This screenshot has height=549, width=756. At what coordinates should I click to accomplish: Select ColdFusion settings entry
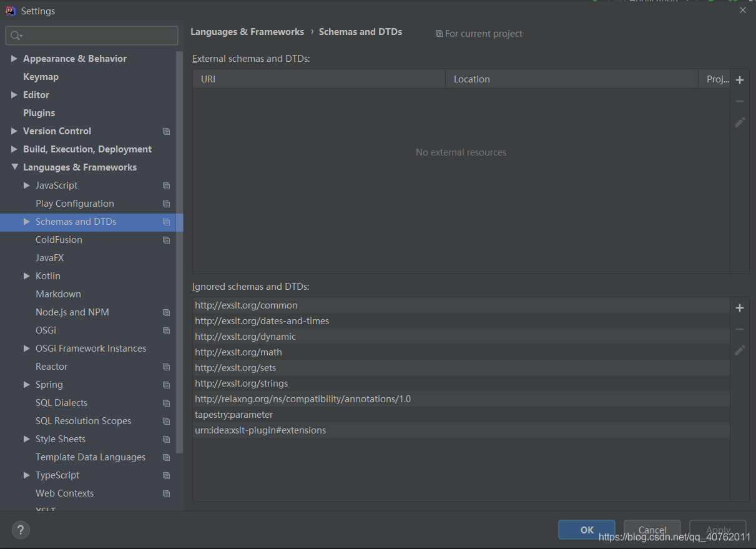(59, 240)
